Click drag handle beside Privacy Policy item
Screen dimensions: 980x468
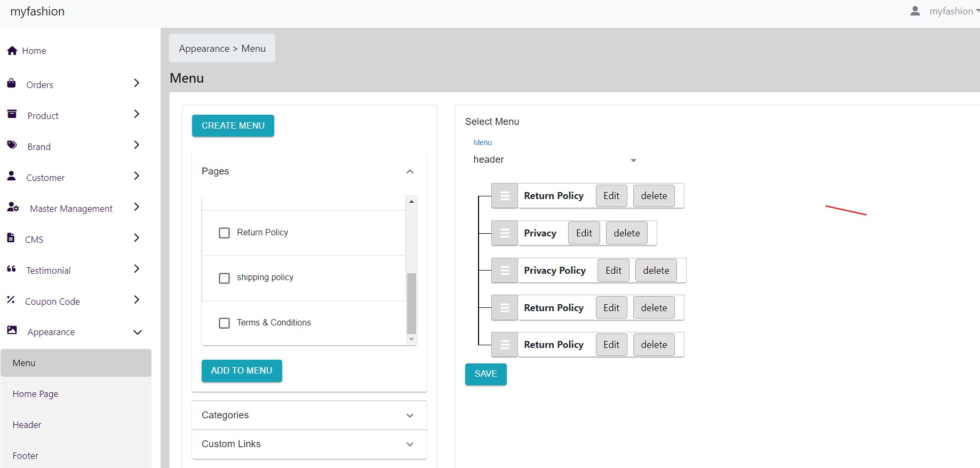pos(505,271)
